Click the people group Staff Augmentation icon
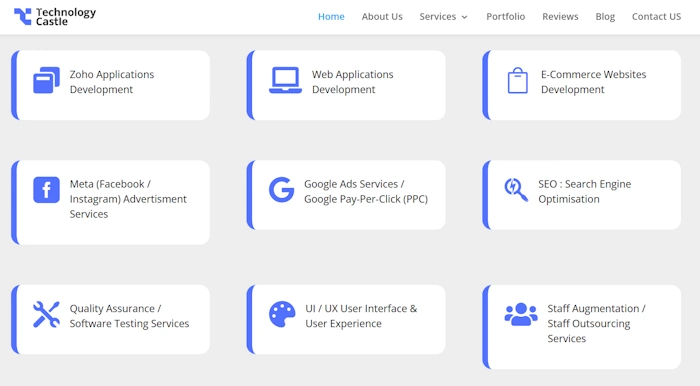 pos(521,314)
